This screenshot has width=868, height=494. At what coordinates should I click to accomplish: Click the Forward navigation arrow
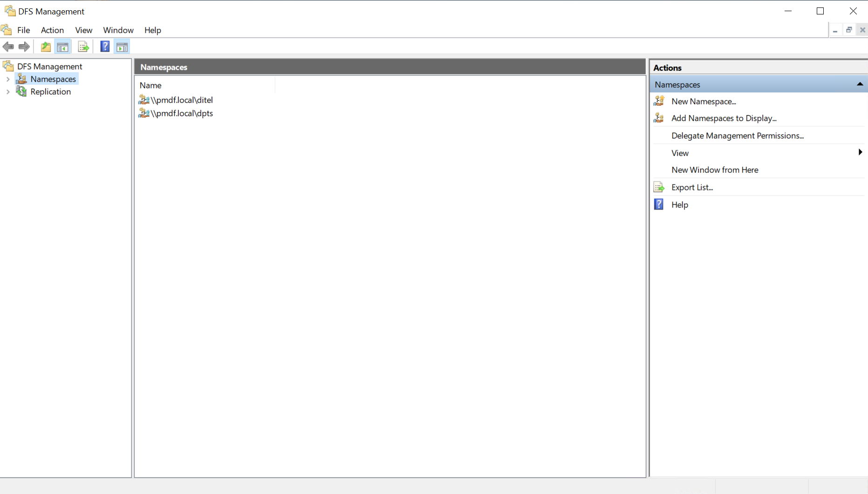click(x=24, y=47)
